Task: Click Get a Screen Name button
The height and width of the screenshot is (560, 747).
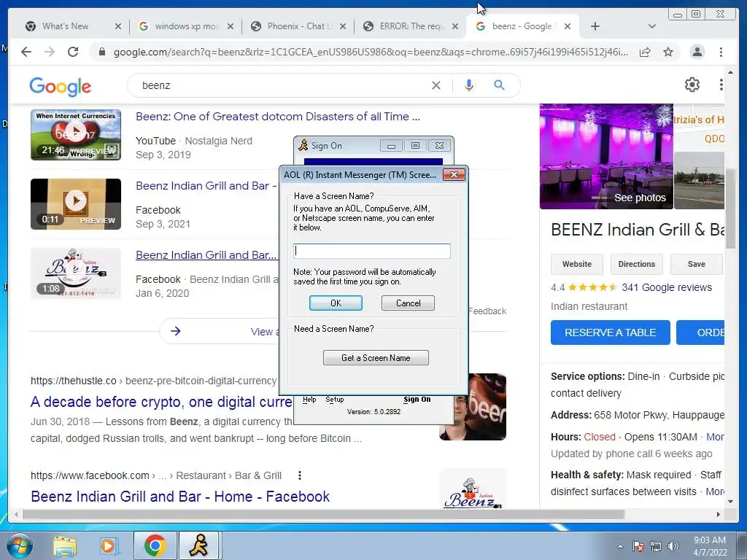Action: coord(376,358)
